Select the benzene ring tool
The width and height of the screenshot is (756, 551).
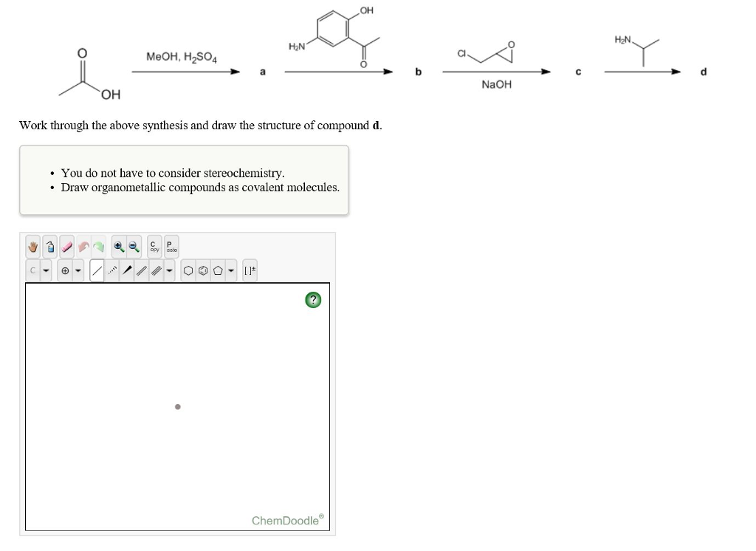203,270
